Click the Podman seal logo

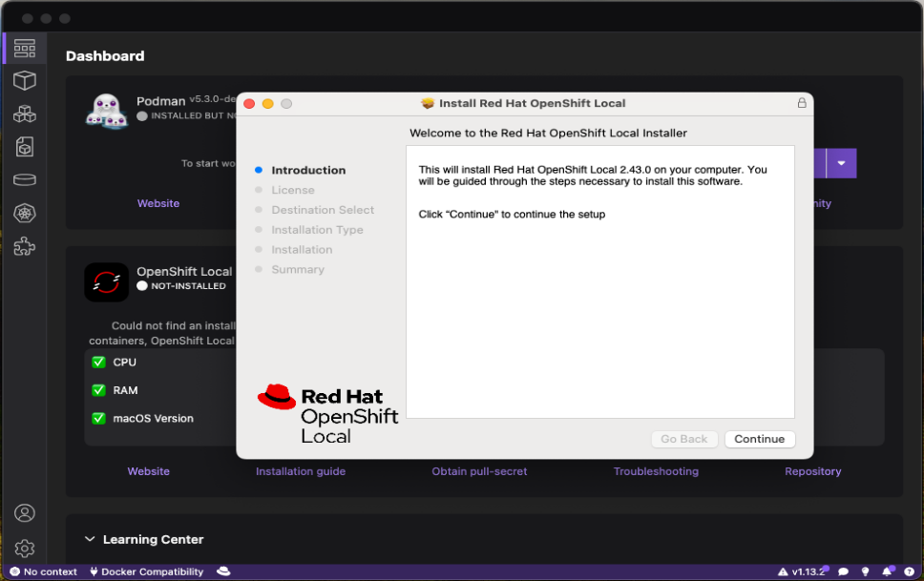107,111
